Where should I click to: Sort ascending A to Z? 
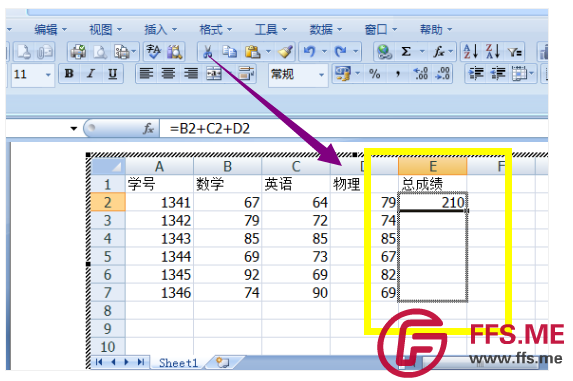470,52
